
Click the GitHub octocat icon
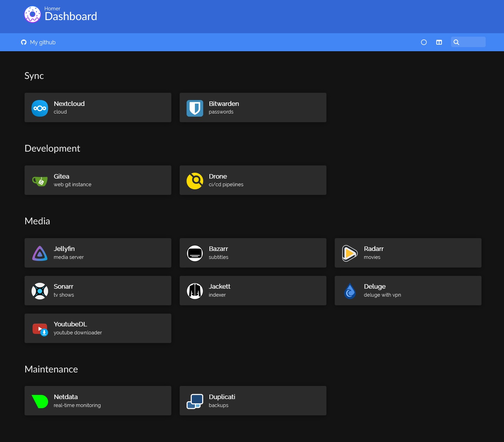point(24,42)
